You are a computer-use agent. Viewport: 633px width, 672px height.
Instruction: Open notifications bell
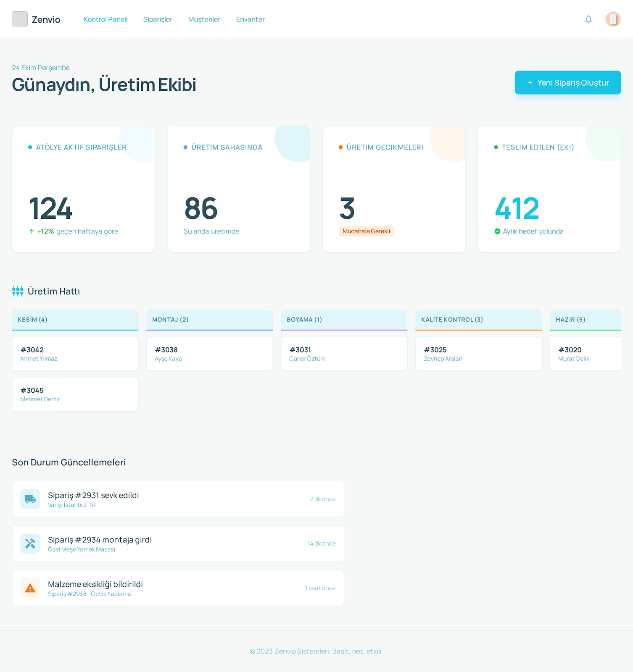pyautogui.click(x=588, y=19)
